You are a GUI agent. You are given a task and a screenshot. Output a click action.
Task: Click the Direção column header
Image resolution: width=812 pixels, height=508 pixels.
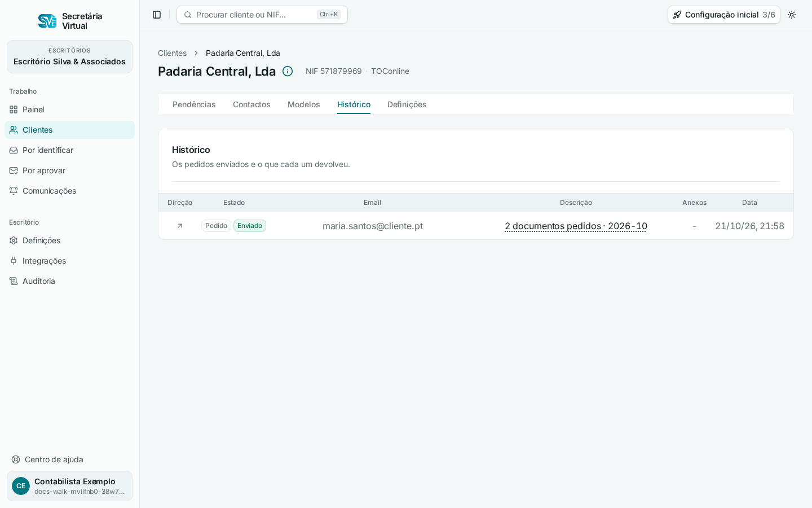[180, 203]
